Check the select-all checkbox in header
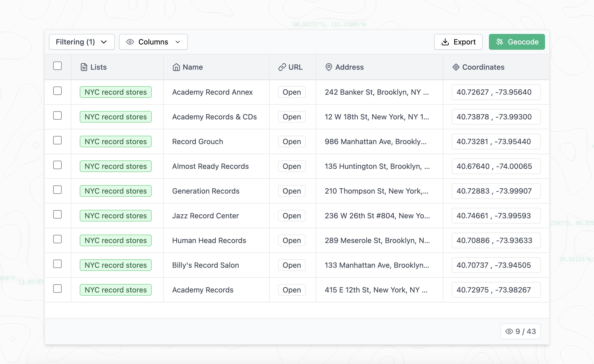The height and width of the screenshot is (364, 594). coord(57,66)
